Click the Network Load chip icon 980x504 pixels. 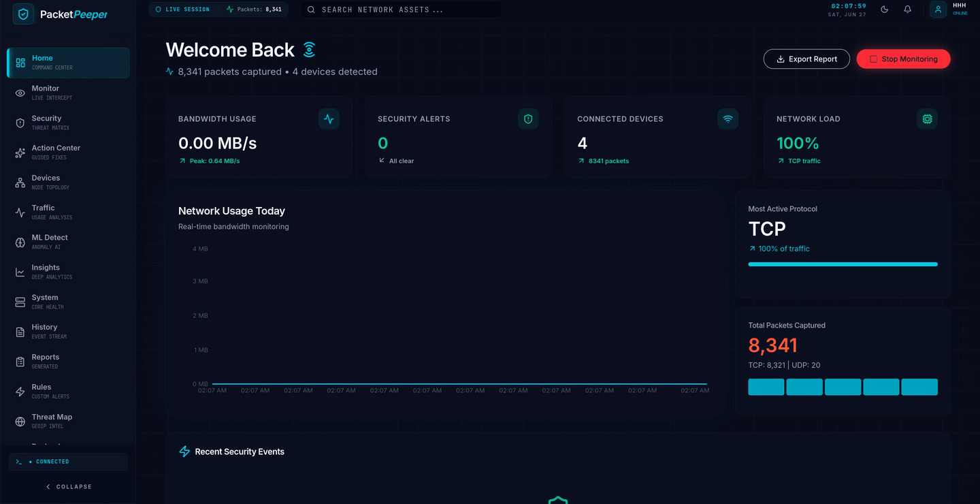(x=927, y=119)
